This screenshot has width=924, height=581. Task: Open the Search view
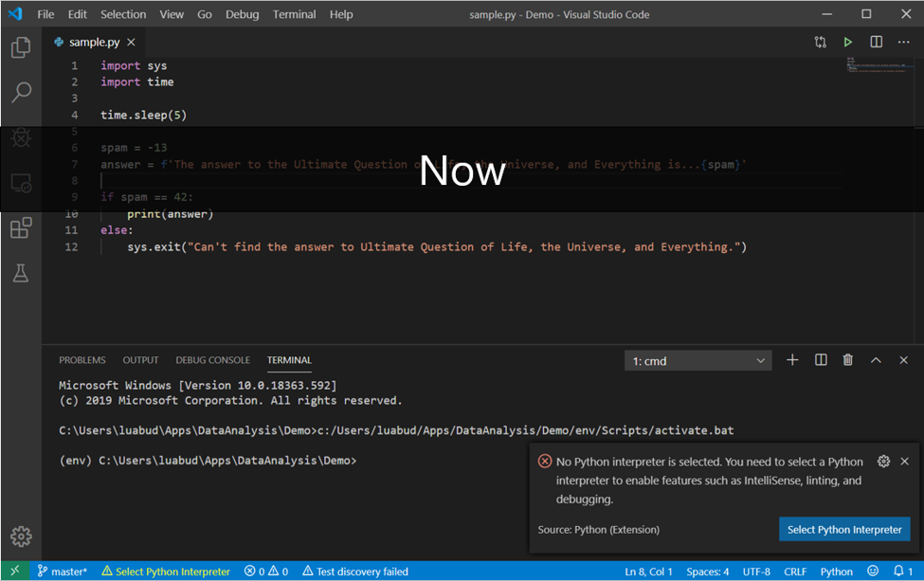[21, 92]
